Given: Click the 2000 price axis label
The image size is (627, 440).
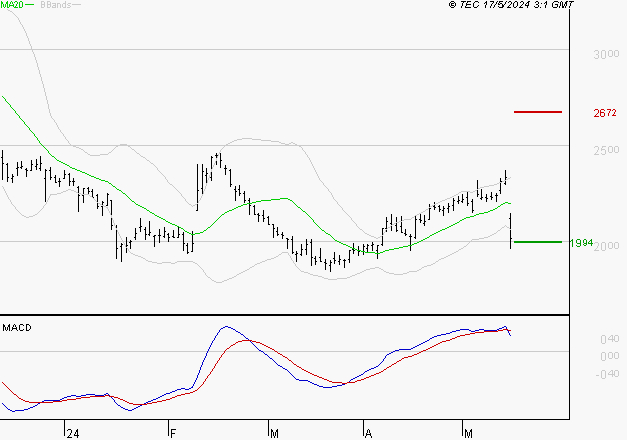Looking at the screenshot, I should tap(606, 246).
